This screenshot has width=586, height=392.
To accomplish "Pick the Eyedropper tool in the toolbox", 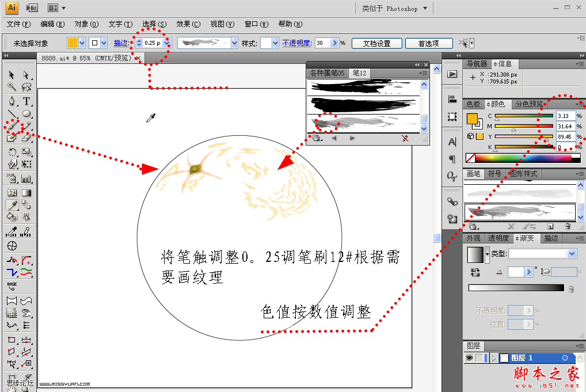I will (12, 205).
